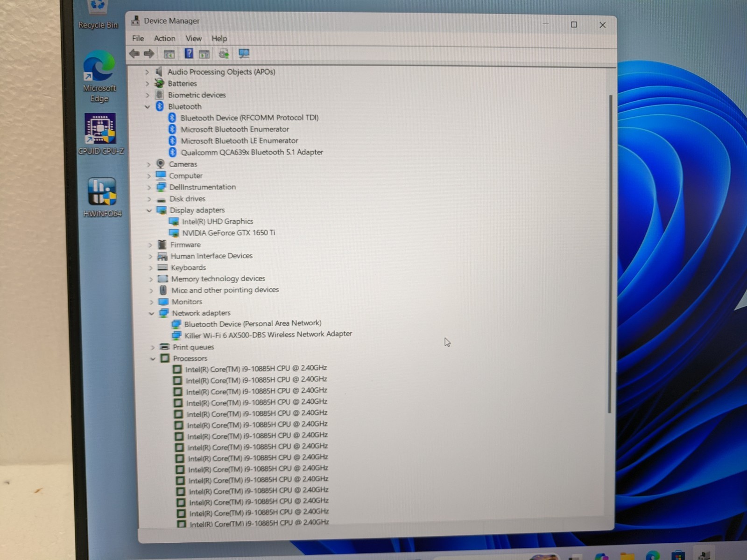Image resolution: width=747 pixels, height=560 pixels.
Task: Select the HWiNFO64 desktop icon
Action: coord(102,198)
